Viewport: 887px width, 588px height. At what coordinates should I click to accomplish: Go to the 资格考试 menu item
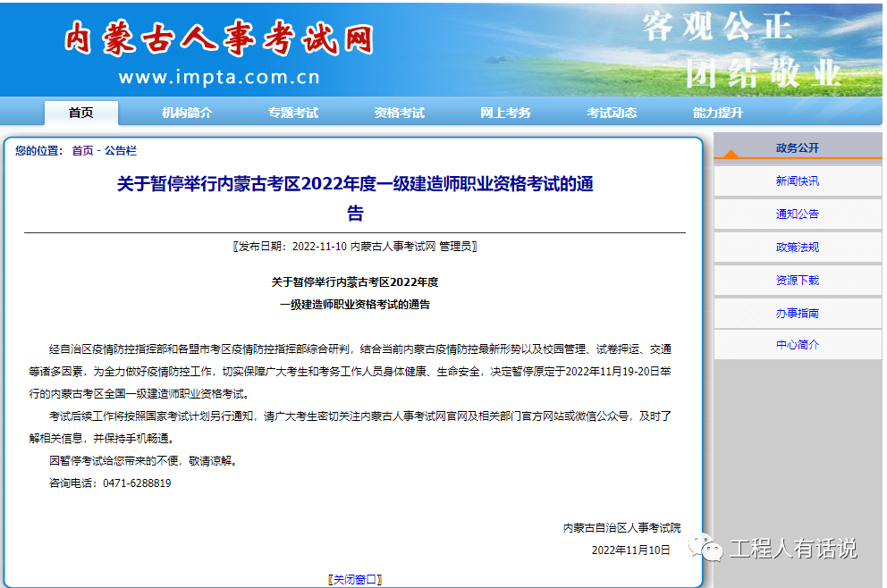[x=400, y=113]
